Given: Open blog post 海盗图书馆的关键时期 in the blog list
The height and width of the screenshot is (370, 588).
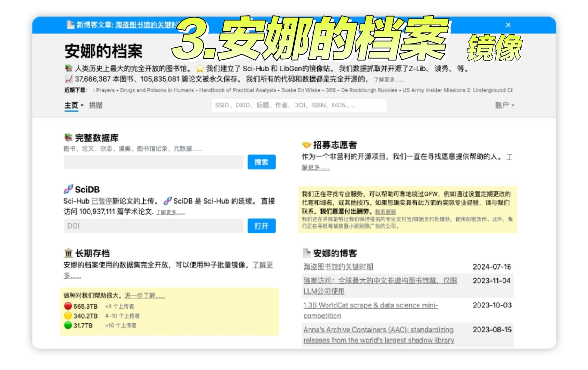Looking at the screenshot, I should click(338, 267).
